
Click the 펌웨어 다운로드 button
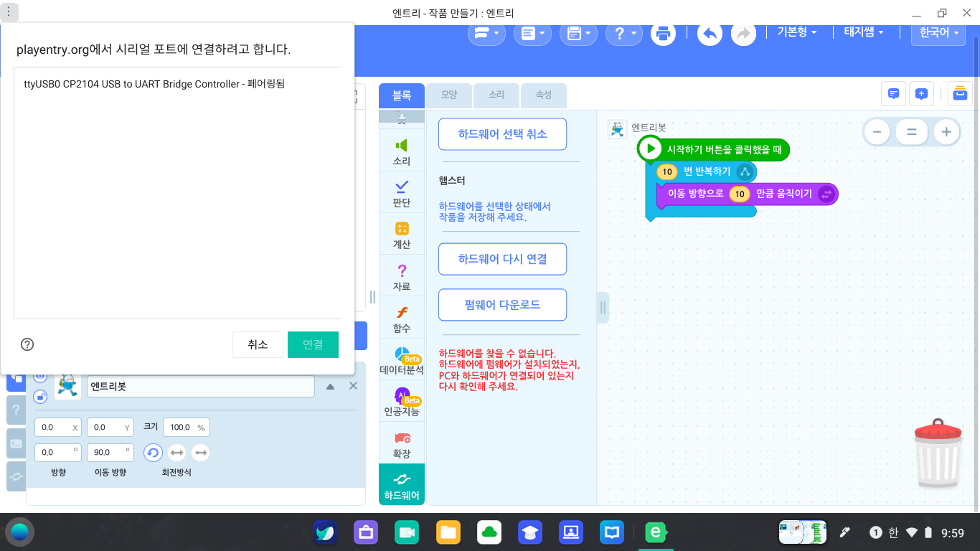[502, 305]
